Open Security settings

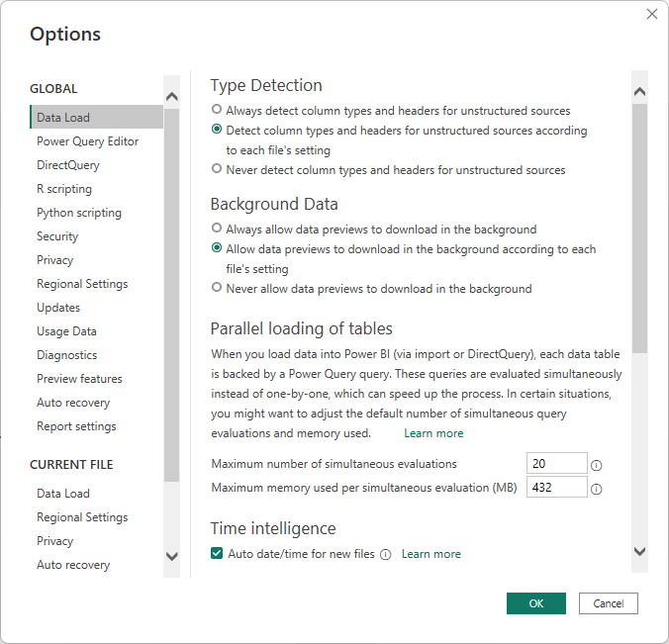pyautogui.click(x=57, y=236)
